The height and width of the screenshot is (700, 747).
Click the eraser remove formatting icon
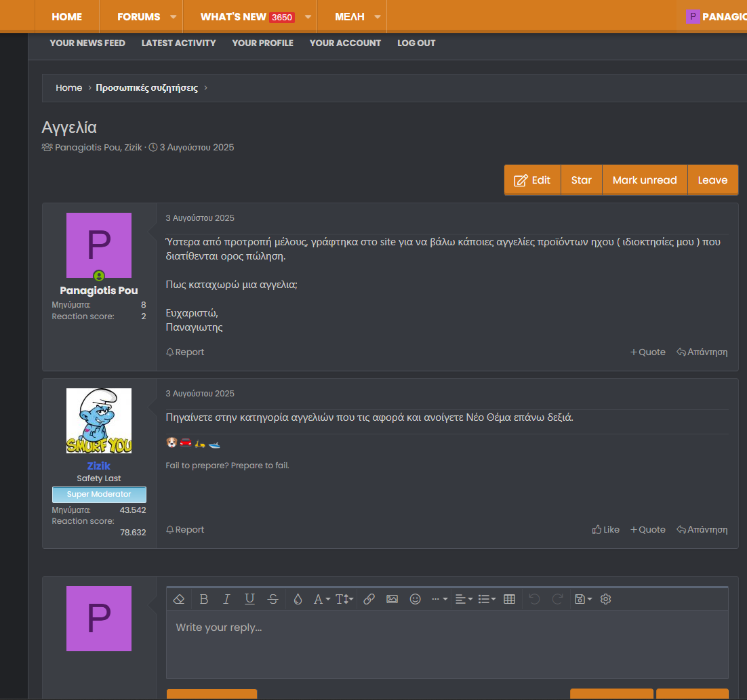pyautogui.click(x=179, y=599)
